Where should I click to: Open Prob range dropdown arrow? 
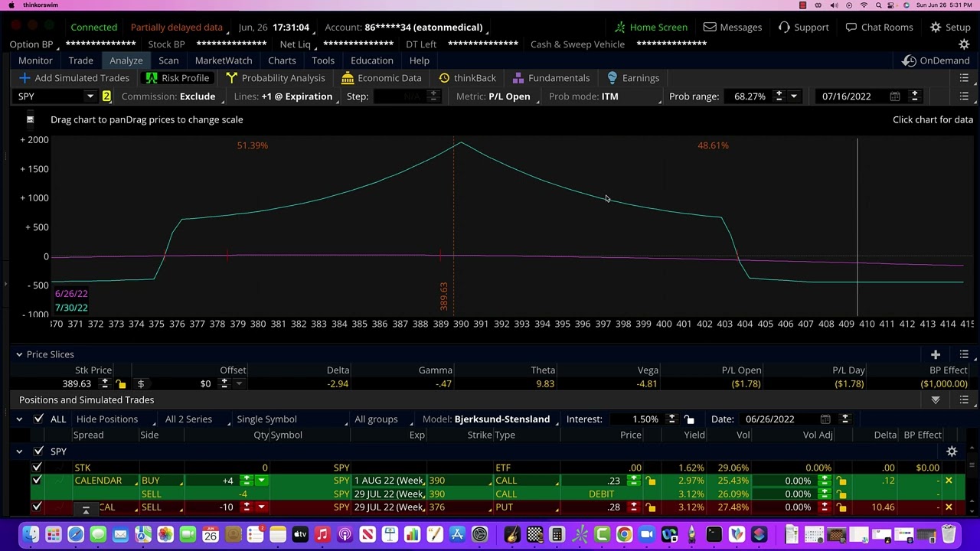tap(794, 96)
